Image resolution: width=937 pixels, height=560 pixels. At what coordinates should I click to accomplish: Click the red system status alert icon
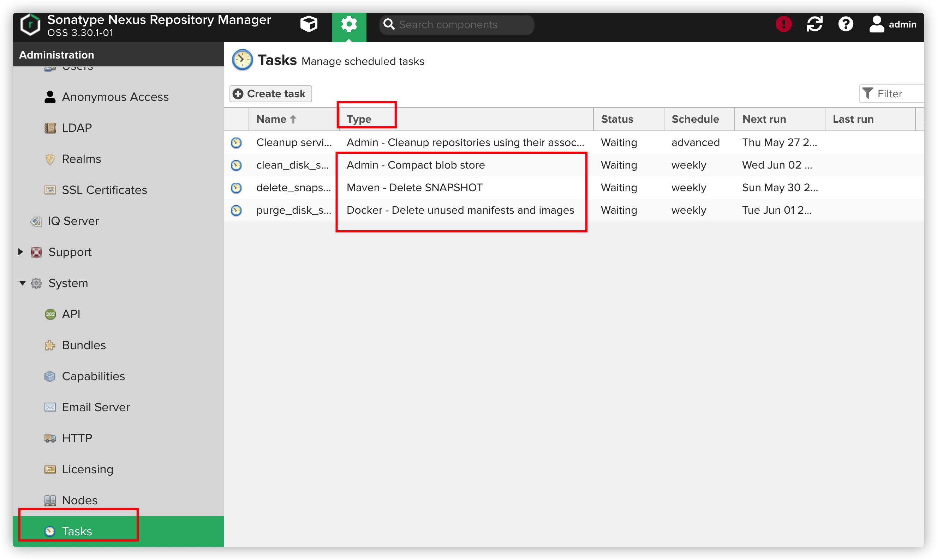(x=783, y=25)
